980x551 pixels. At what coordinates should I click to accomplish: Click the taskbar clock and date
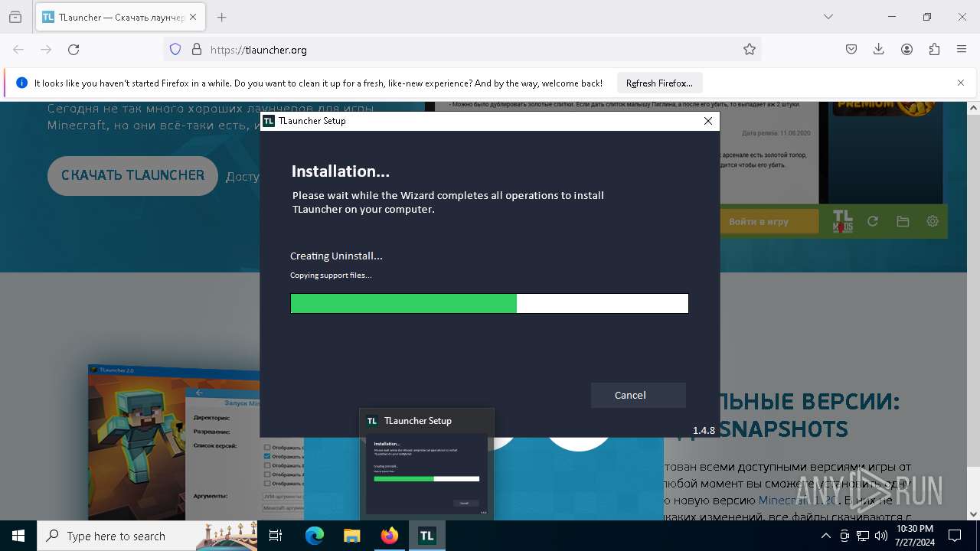click(915, 536)
